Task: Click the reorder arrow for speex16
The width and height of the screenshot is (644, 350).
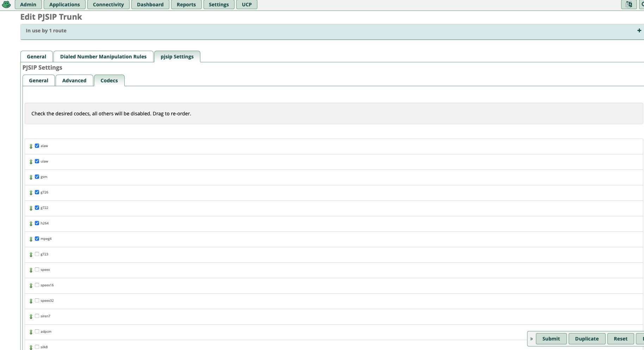Action: pyautogui.click(x=31, y=286)
